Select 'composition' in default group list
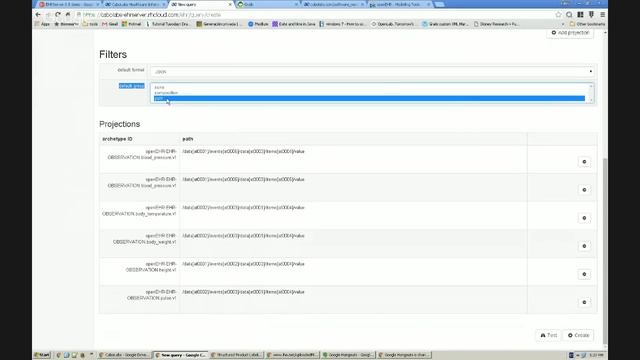The image size is (640, 360). 369,93
